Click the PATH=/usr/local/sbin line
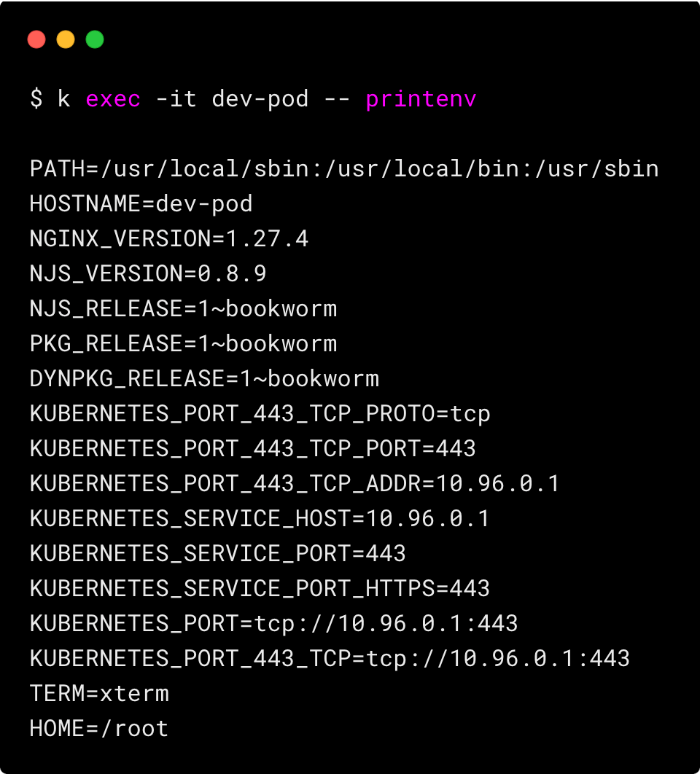Viewport: 700px width, 774px height. [x=344, y=169]
